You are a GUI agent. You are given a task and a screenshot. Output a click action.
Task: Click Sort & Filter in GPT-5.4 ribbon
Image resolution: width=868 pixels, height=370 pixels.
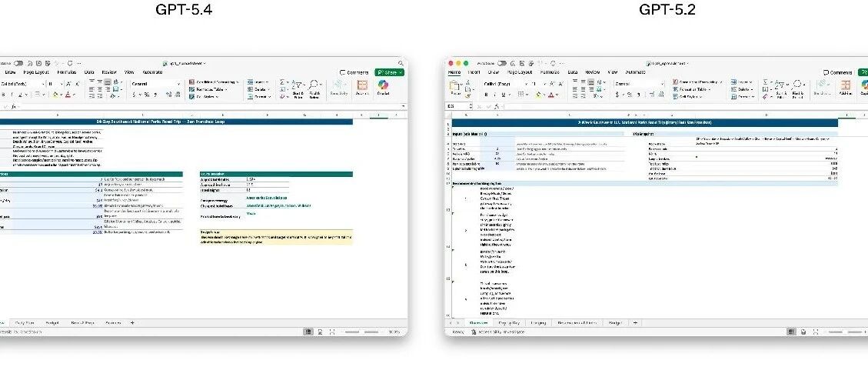[x=298, y=88]
